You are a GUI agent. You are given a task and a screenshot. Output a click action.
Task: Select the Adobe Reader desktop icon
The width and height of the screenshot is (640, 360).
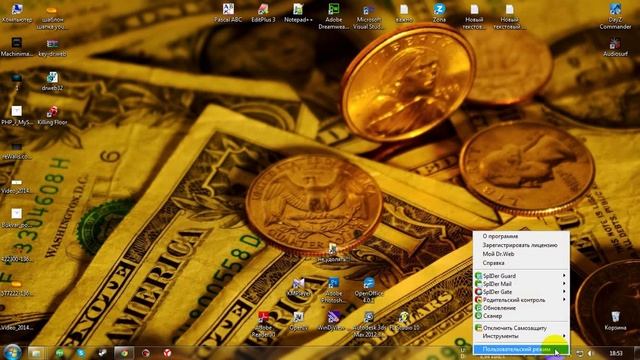point(263,324)
